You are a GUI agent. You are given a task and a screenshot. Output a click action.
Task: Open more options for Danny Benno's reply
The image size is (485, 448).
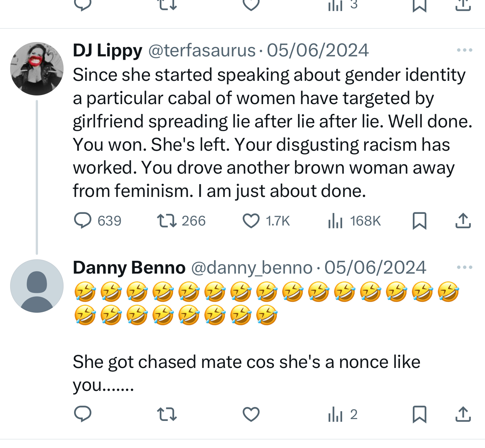click(x=464, y=267)
